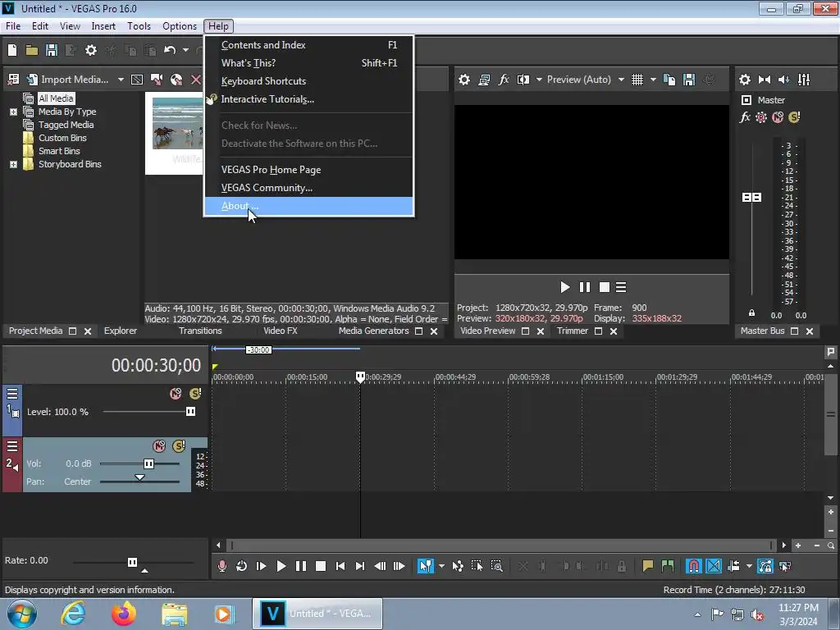The image size is (840, 630).
Task: Select the Smart Bins folder
Action: tap(59, 151)
